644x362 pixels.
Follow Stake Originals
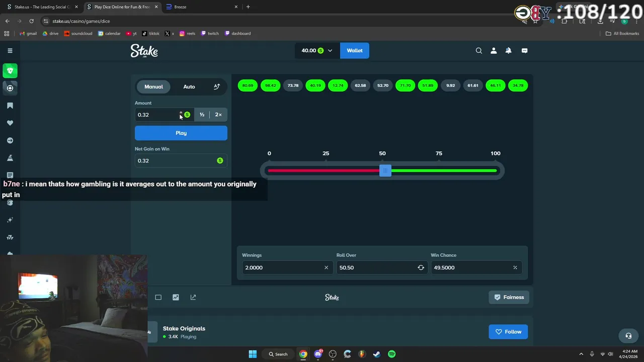508,332
